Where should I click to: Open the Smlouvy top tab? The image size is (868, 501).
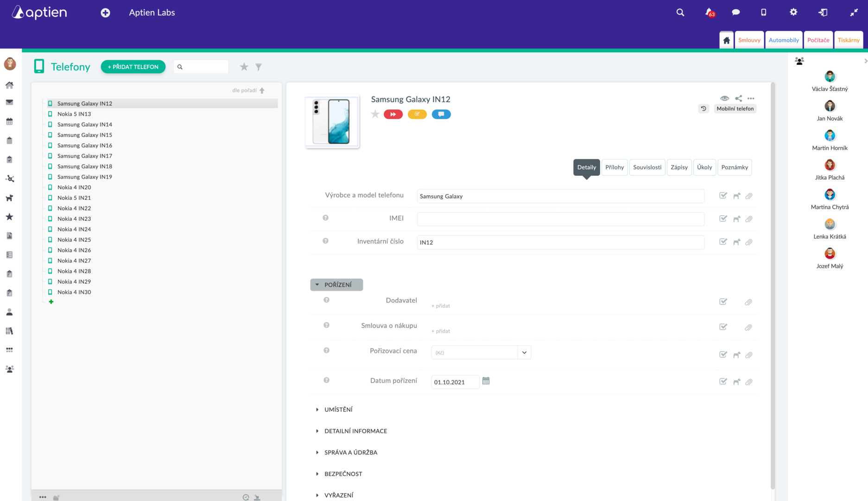[749, 40]
